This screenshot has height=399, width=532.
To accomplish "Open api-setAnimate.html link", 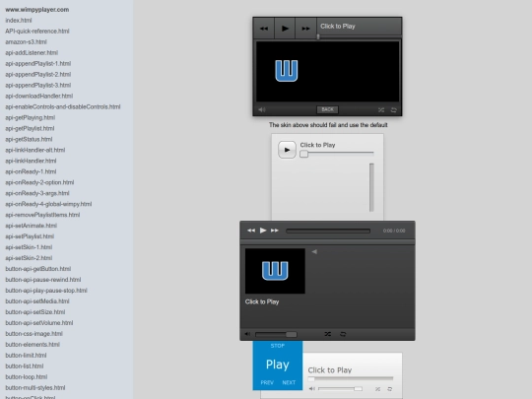I will point(31,226).
